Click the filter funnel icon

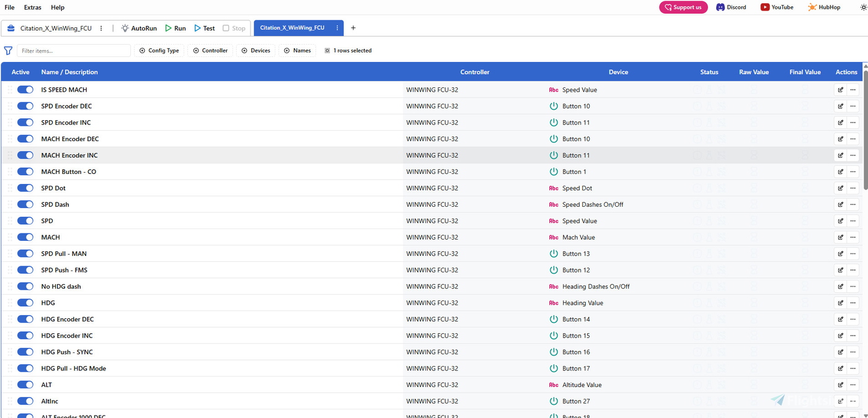click(8, 51)
